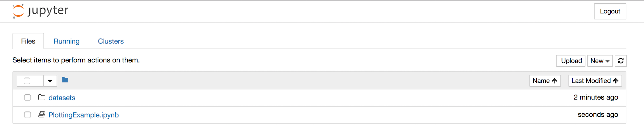Refresh the notebook file list
The width and height of the screenshot is (644, 136).
coord(621,61)
